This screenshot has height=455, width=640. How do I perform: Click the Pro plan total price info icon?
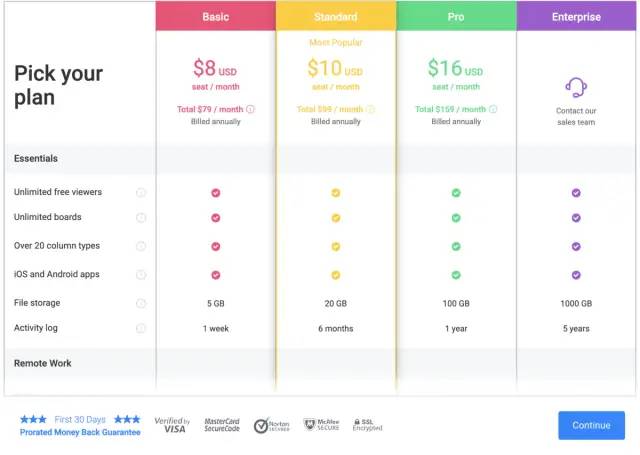tap(491, 109)
